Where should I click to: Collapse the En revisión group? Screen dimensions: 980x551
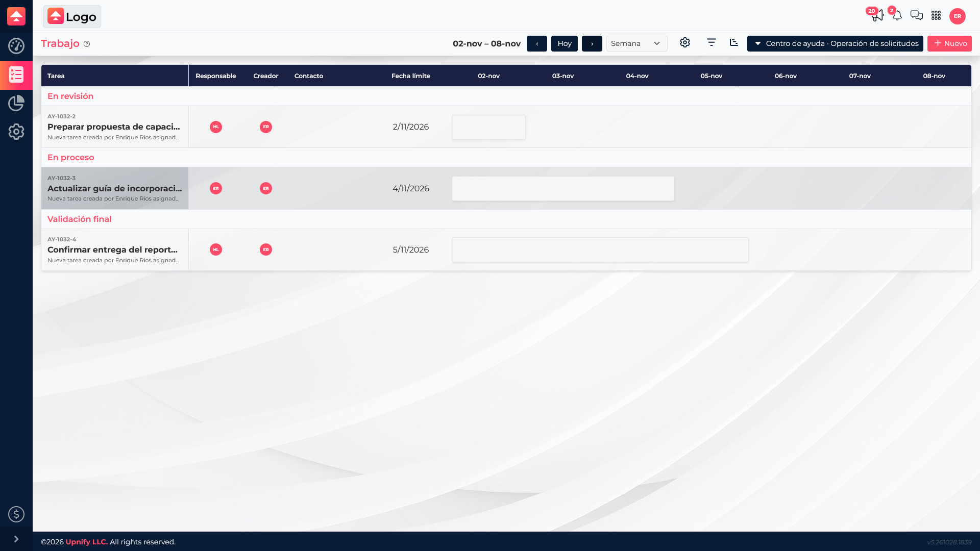tap(70, 96)
